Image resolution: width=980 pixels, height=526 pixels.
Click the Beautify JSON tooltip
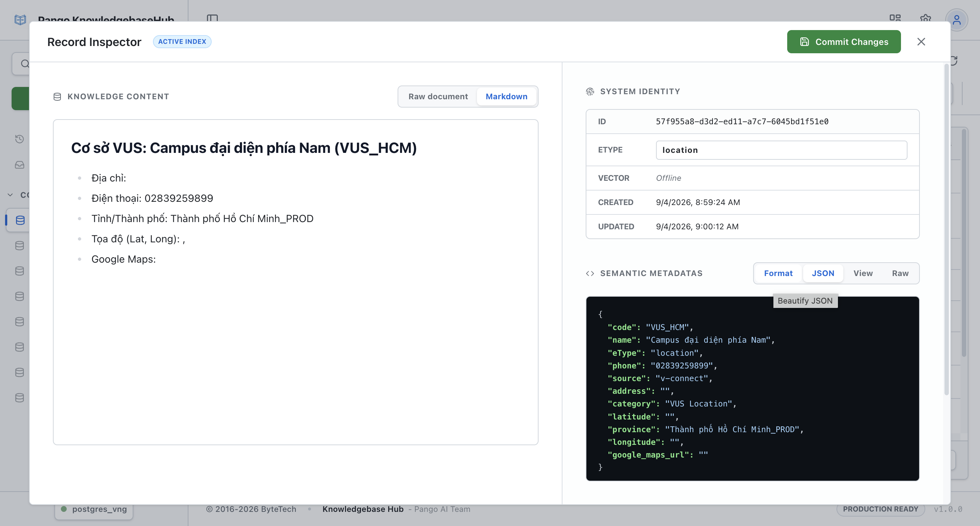[x=805, y=300]
